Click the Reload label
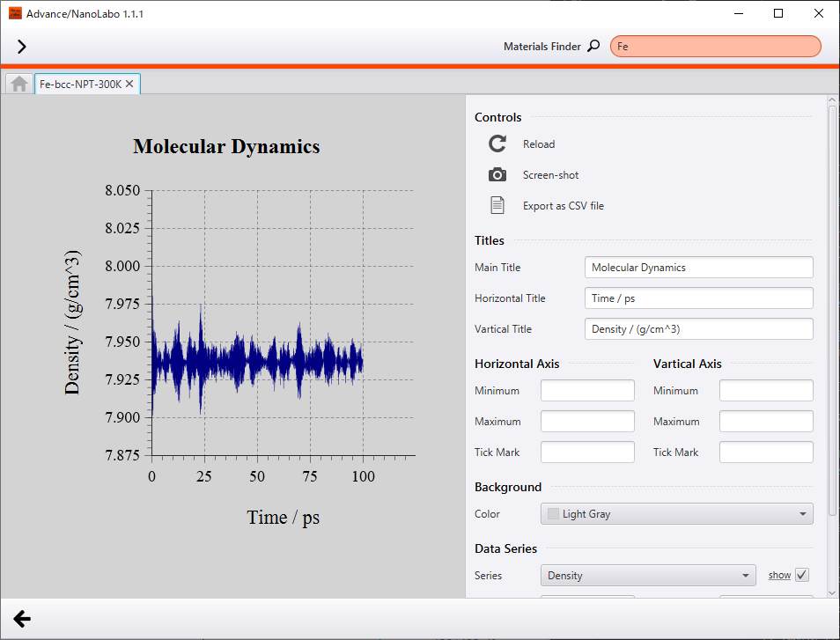 click(539, 144)
